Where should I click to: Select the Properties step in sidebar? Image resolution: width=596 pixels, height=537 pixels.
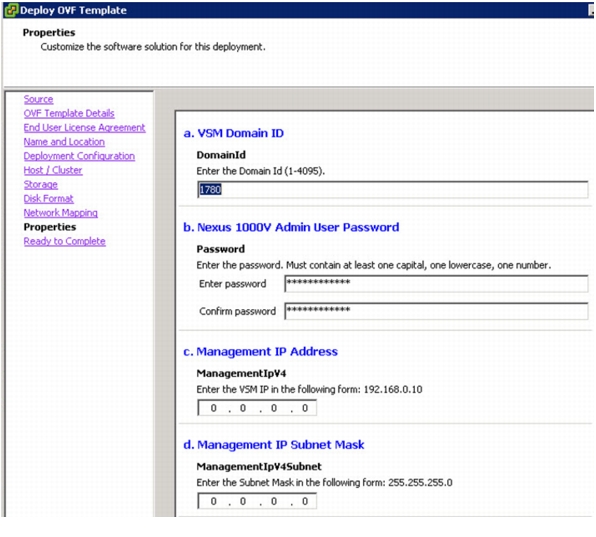(x=50, y=227)
